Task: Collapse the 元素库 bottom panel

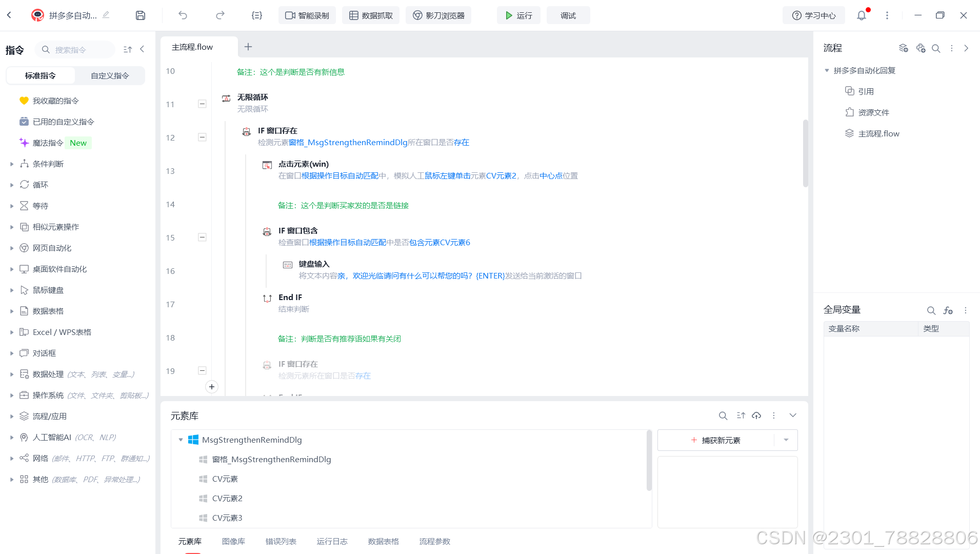Action: point(793,415)
